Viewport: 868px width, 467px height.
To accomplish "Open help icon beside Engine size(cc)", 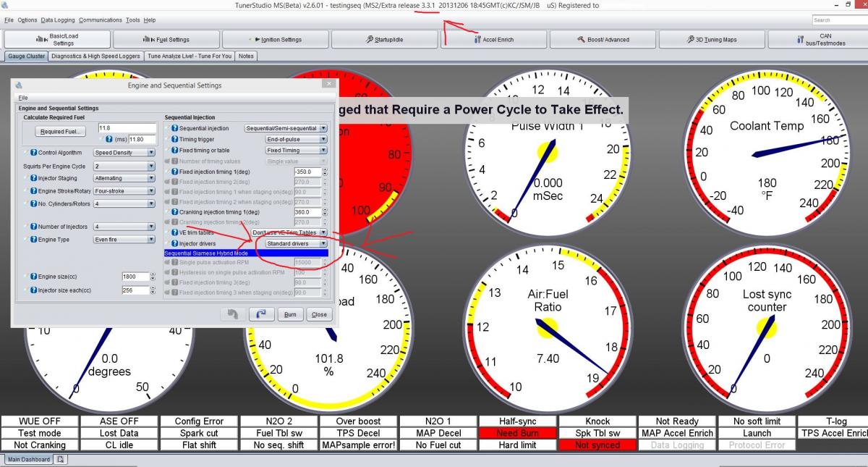I will (x=33, y=277).
